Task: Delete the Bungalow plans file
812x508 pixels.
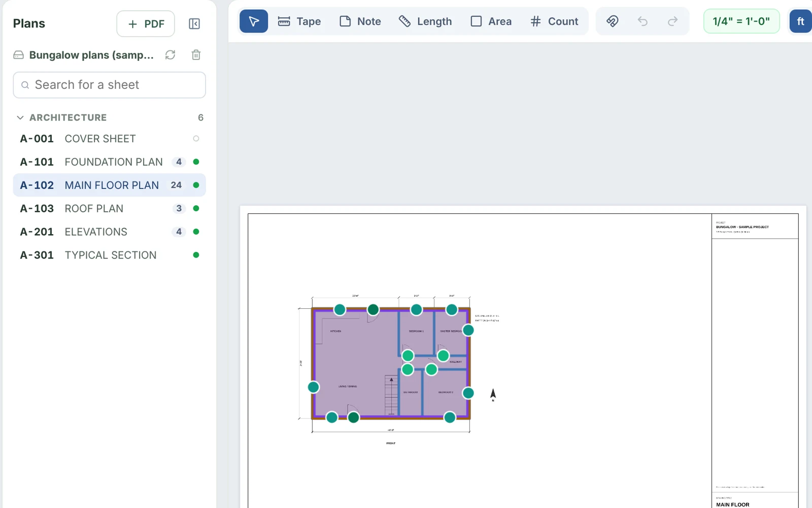Action: (x=196, y=55)
